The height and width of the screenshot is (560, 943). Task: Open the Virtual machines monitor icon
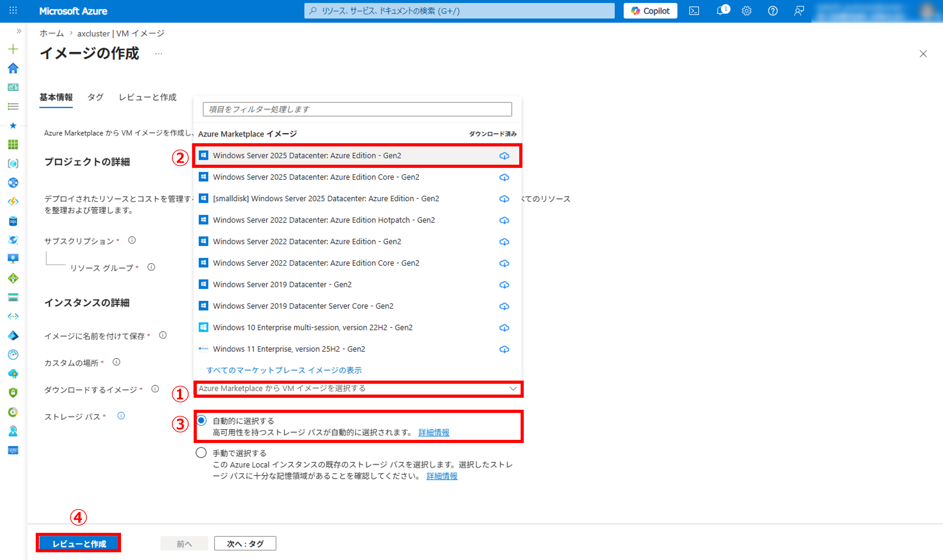(13, 258)
